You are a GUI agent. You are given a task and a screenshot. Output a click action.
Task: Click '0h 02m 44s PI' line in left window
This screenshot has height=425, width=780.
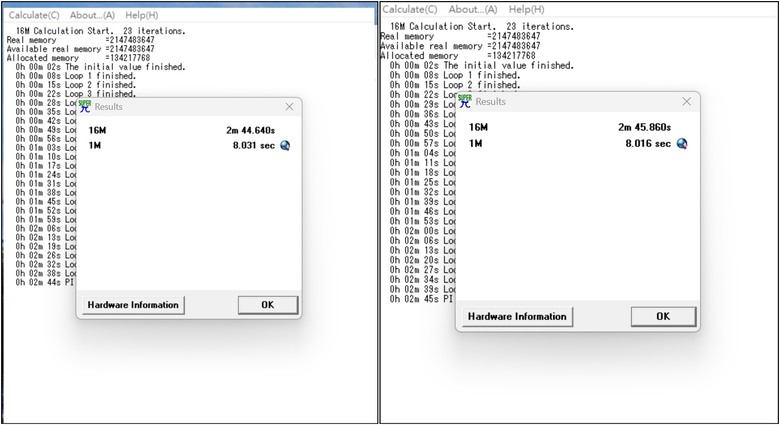click(x=44, y=282)
